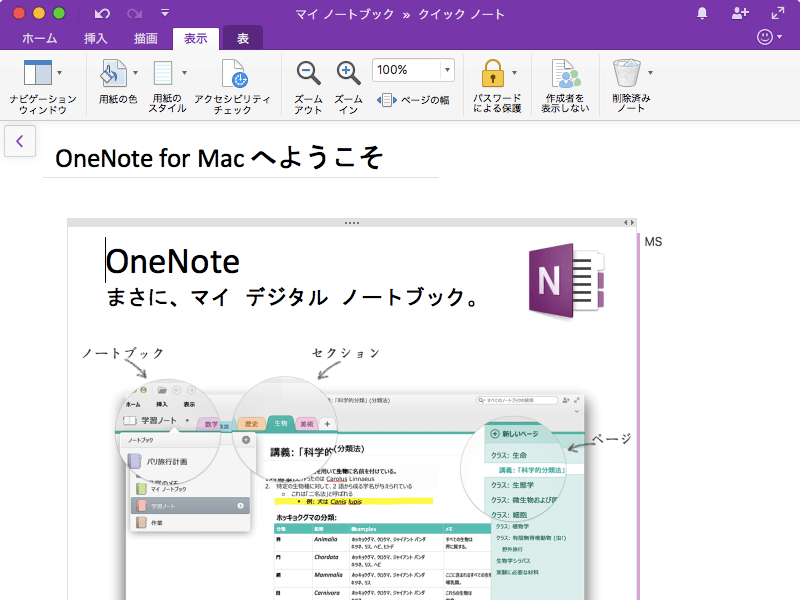Click 新しいページ in the embedded screenshot
The height and width of the screenshot is (600, 800).
(514, 434)
